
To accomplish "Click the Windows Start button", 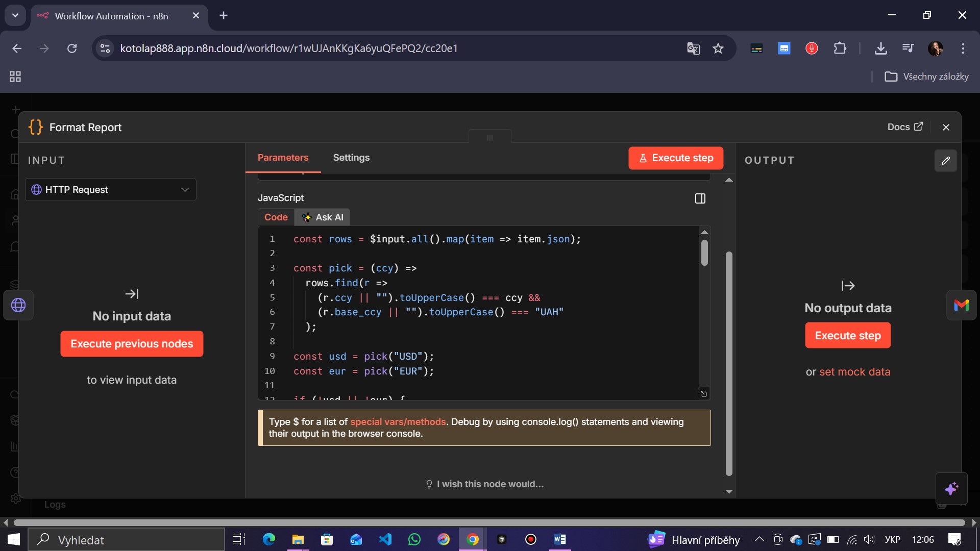I will point(14,539).
